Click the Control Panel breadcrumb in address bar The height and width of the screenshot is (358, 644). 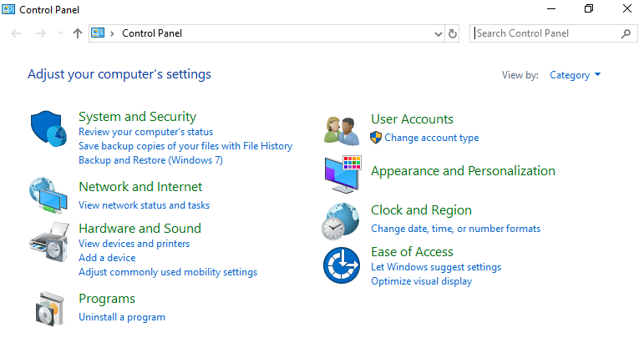click(151, 33)
